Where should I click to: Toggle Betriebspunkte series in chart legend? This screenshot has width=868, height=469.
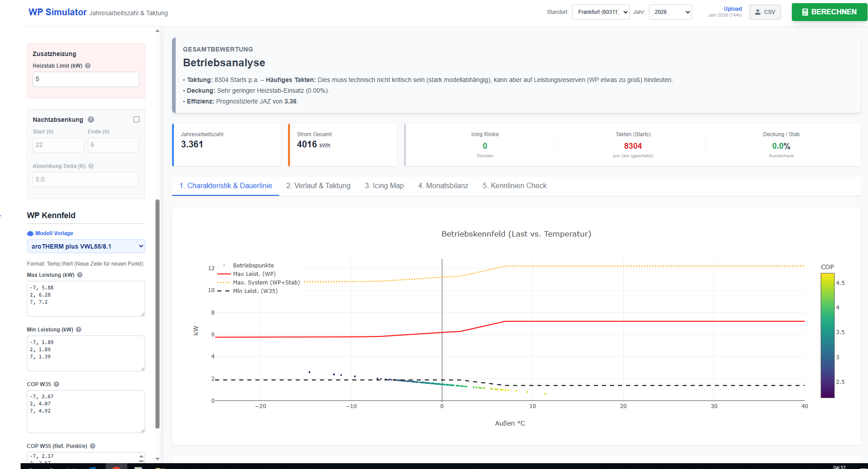point(253,266)
